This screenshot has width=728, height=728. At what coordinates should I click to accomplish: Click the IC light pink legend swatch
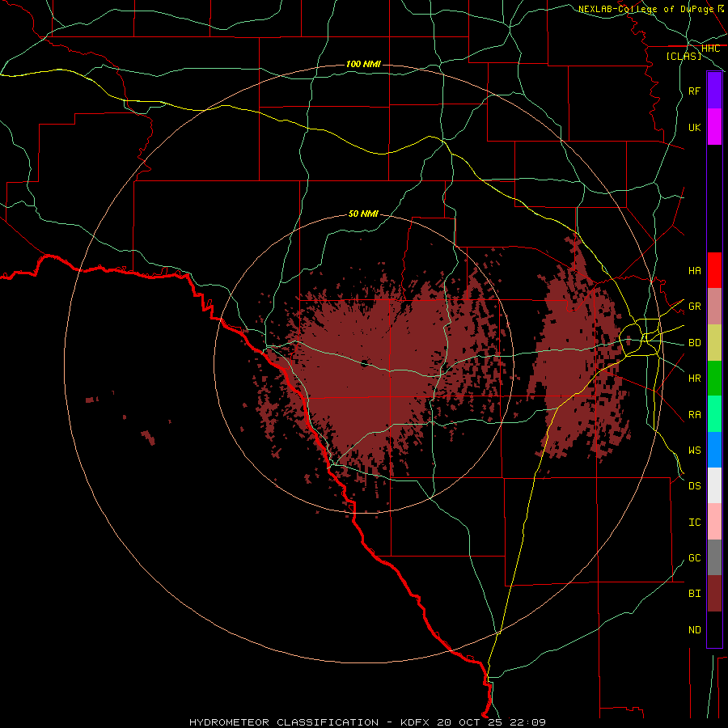714,522
